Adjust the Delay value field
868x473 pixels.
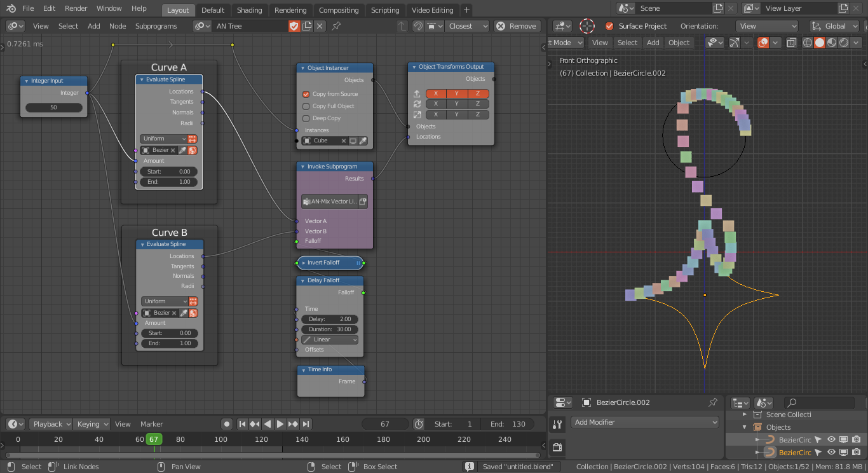click(330, 319)
